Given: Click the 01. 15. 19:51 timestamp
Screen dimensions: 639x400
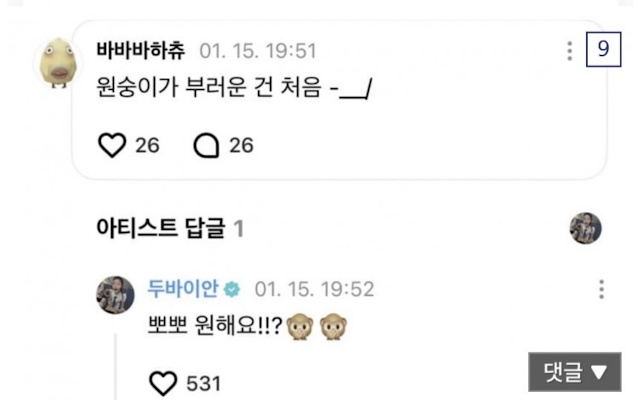Looking at the screenshot, I should pos(258,50).
